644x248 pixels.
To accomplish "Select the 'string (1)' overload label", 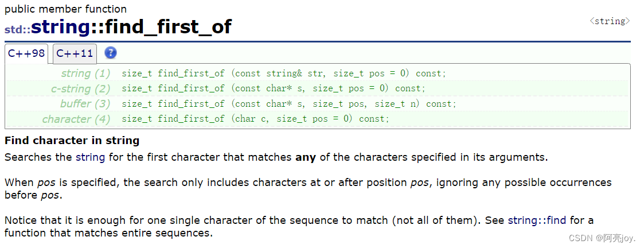I will (85, 73).
